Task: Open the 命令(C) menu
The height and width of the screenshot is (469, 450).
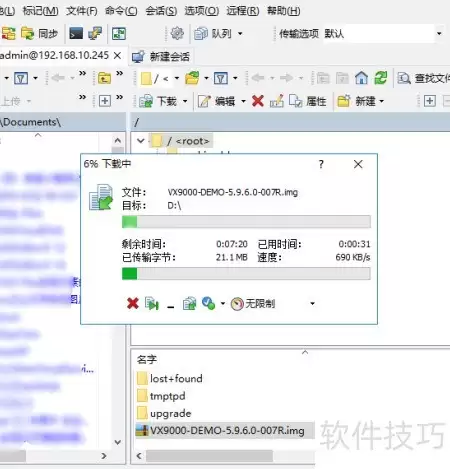Action: (x=121, y=11)
